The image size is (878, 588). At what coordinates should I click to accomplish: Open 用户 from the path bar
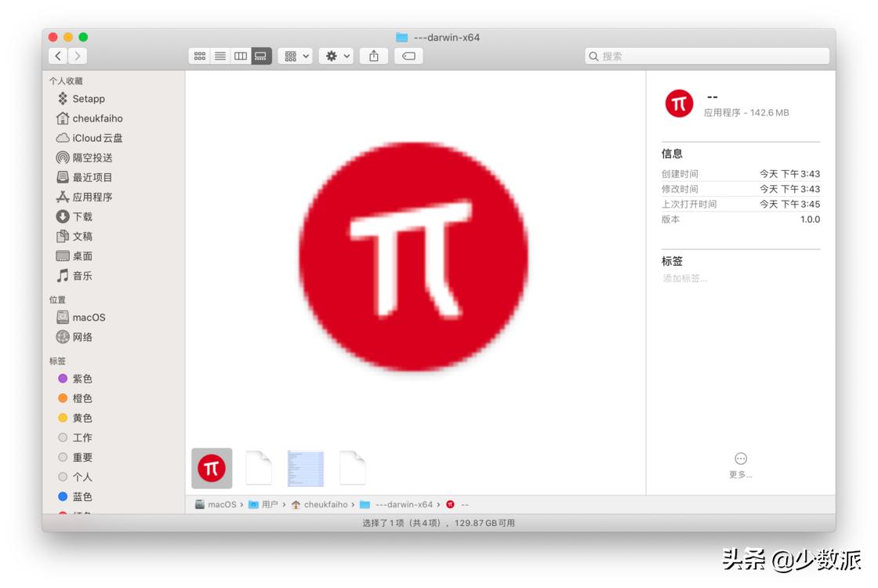point(270,504)
